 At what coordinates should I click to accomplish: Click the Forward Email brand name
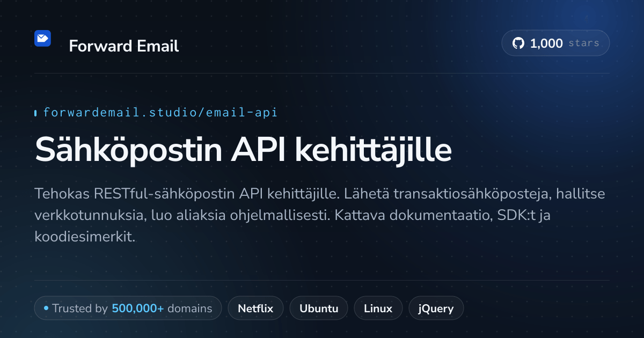click(x=124, y=46)
